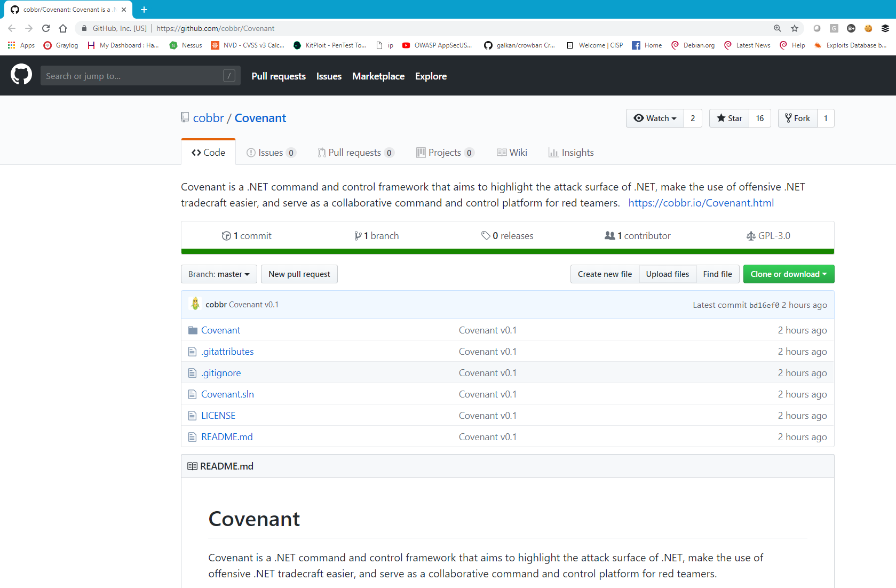Screen dimensions: 896x588
Task: Select the releases tag icon
Action: point(486,235)
